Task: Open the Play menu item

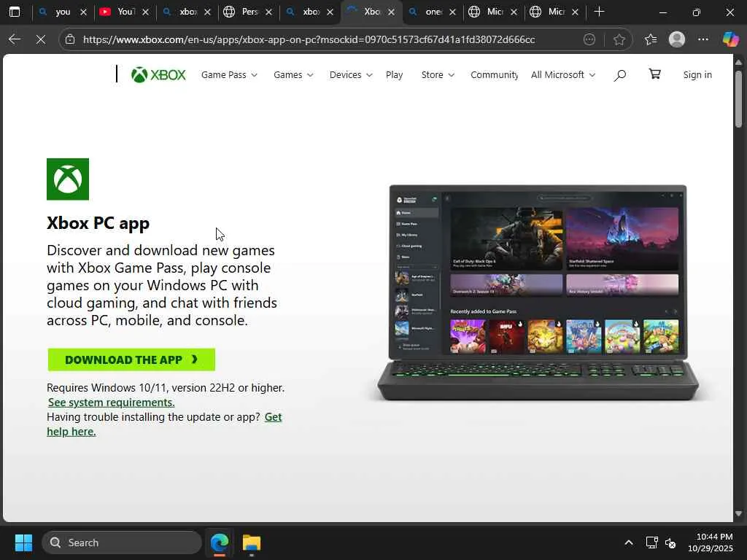Action: 395,75
